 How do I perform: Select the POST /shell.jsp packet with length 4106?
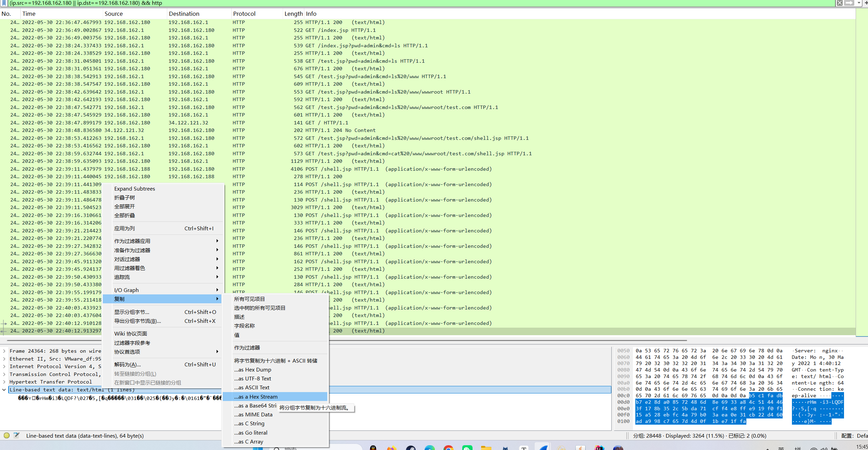[x=428, y=169]
